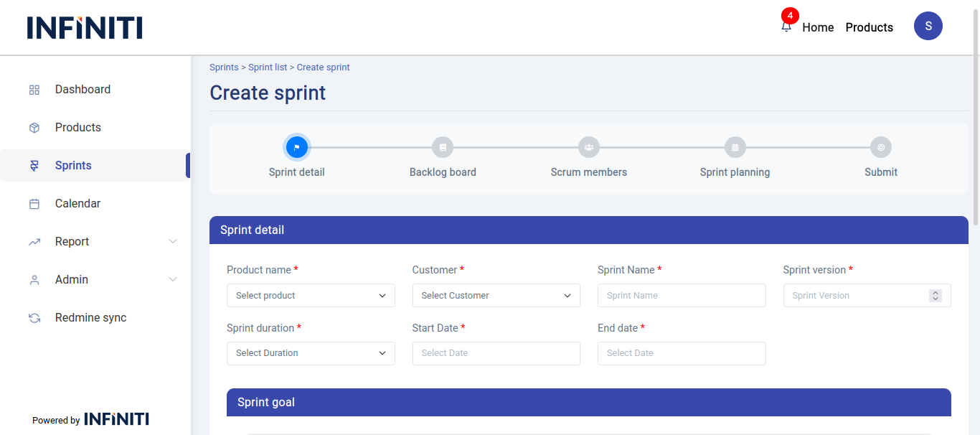980x435 pixels.
Task: Click the INFINITI logo in the header
Action: coord(85,27)
